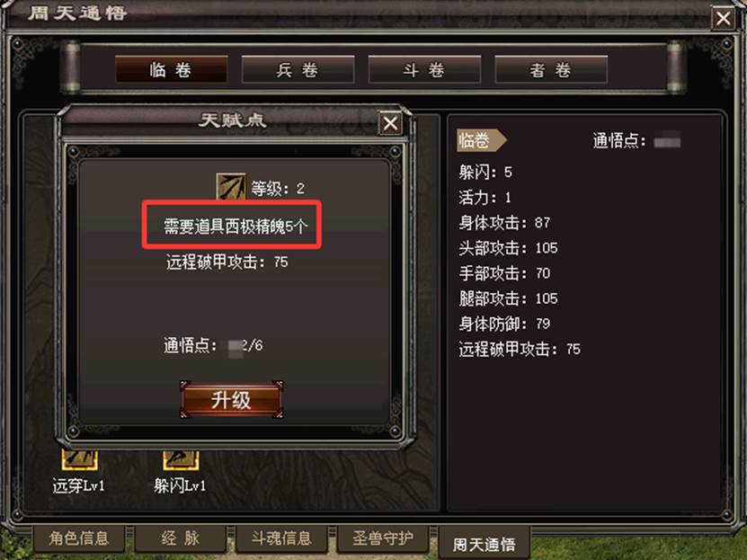Switch to the 临卷 scroll tab

pos(171,69)
